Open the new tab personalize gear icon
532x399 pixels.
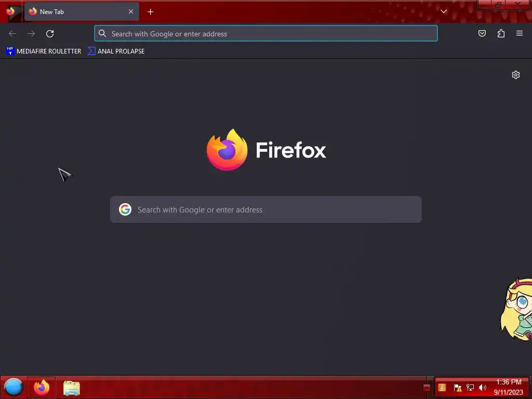coord(516,75)
